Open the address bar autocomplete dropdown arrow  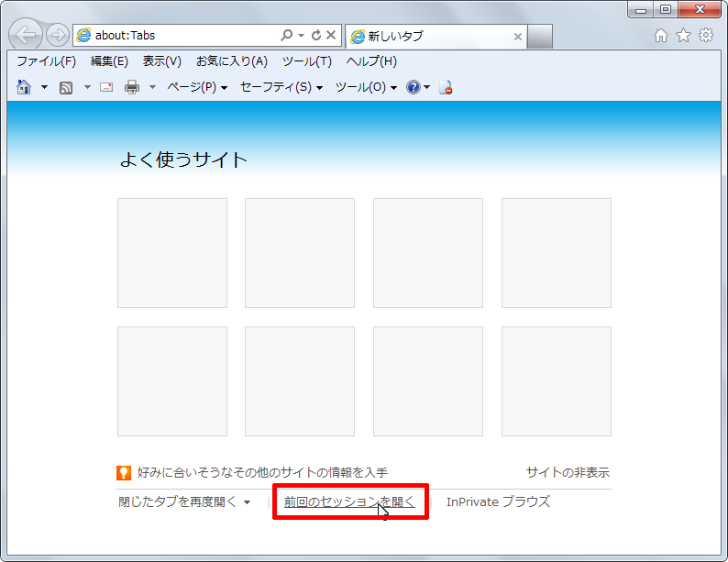coord(301,35)
